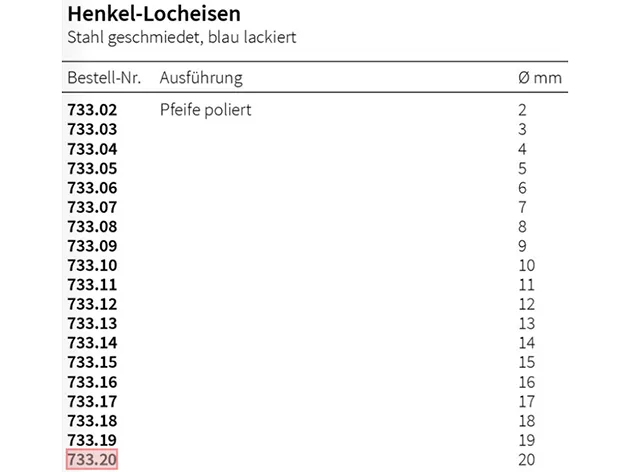This screenshot has width=630, height=472.
Task: Click the Henkel-Locheisen heading
Action: tap(154, 14)
